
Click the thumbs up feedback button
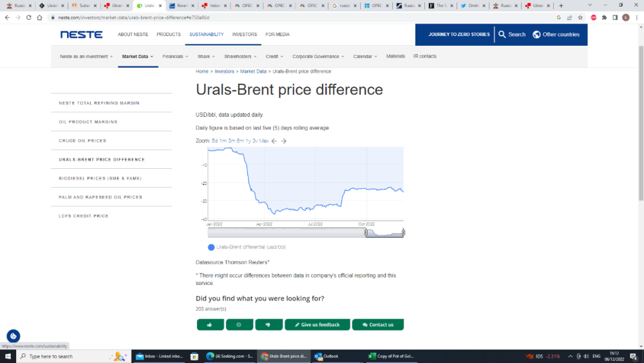point(210,324)
